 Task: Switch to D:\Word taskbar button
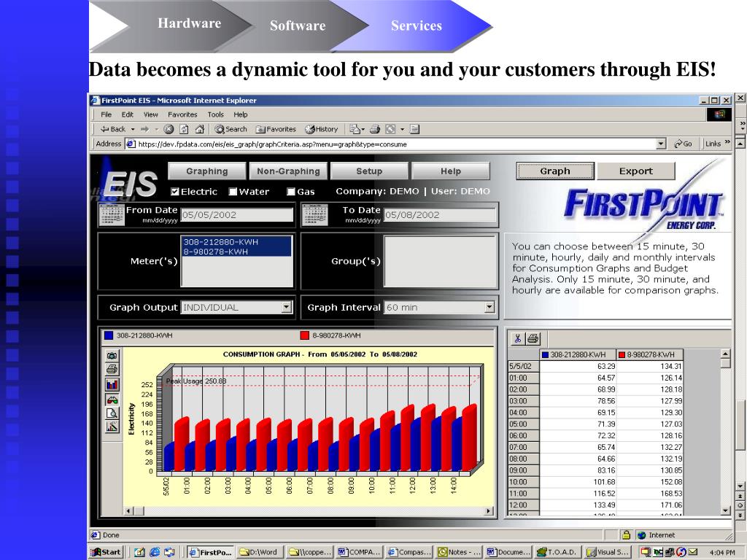(259, 552)
